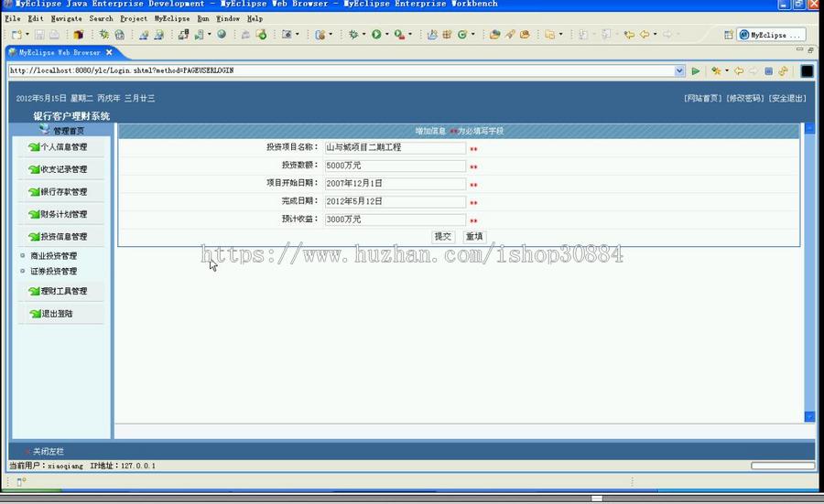The width and height of the screenshot is (824, 504).
Task: Open the URL address history dropdown
Action: pyautogui.click(x=679, y=70)
